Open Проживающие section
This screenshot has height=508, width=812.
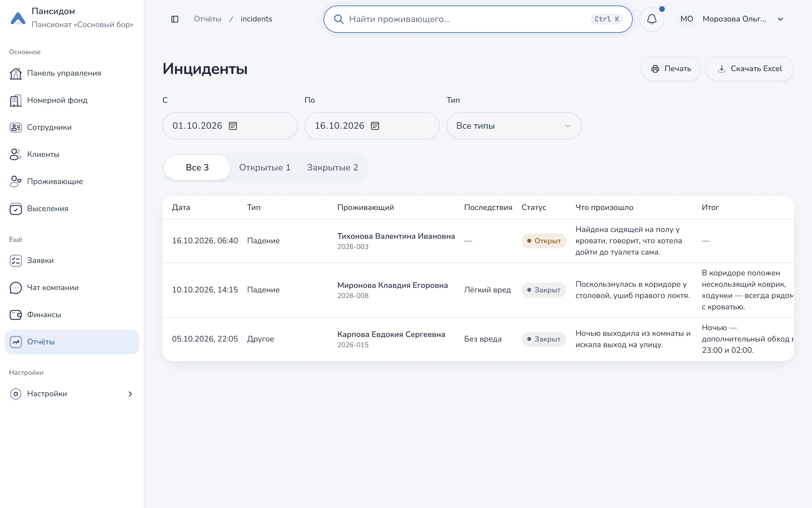point(72,181)
